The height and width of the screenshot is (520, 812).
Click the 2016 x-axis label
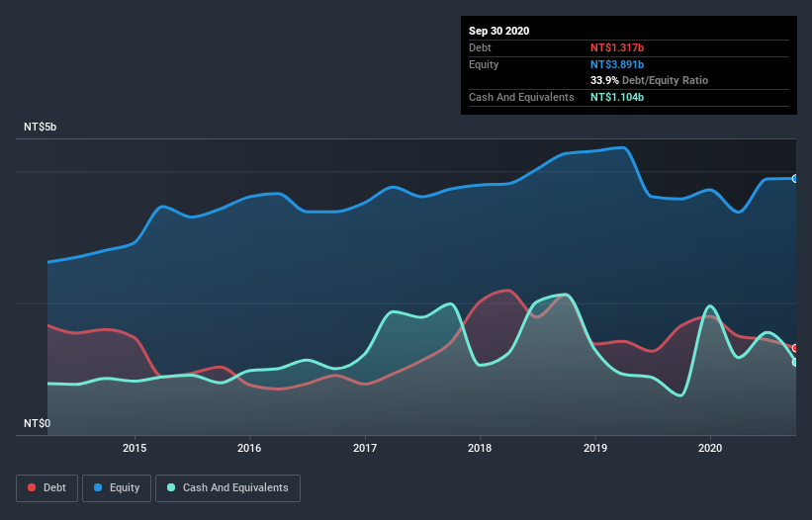click(249, 448)
